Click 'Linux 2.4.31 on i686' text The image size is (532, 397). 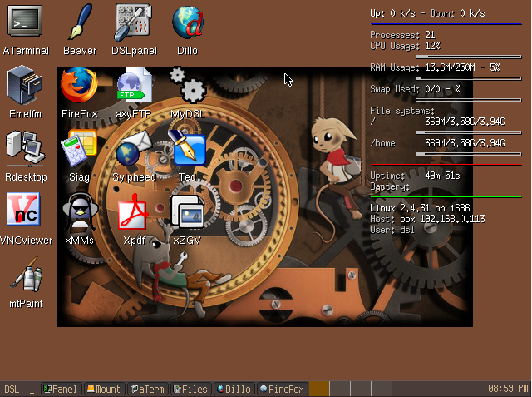click(420, 208)
